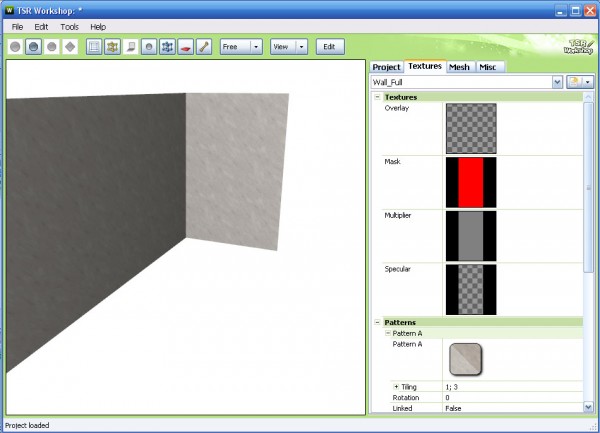Open the Tools menu
The width and height of the screenshot is (600, 433).
(x=69, y=26)
